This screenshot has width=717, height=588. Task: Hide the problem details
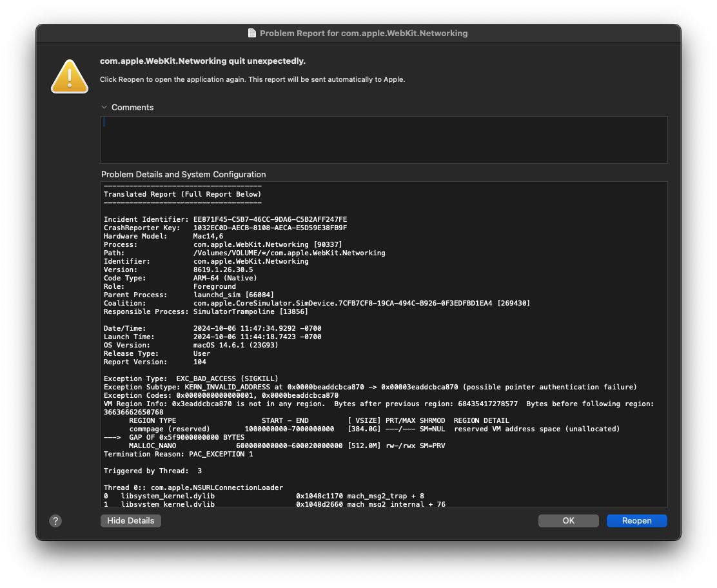point(131,521)
